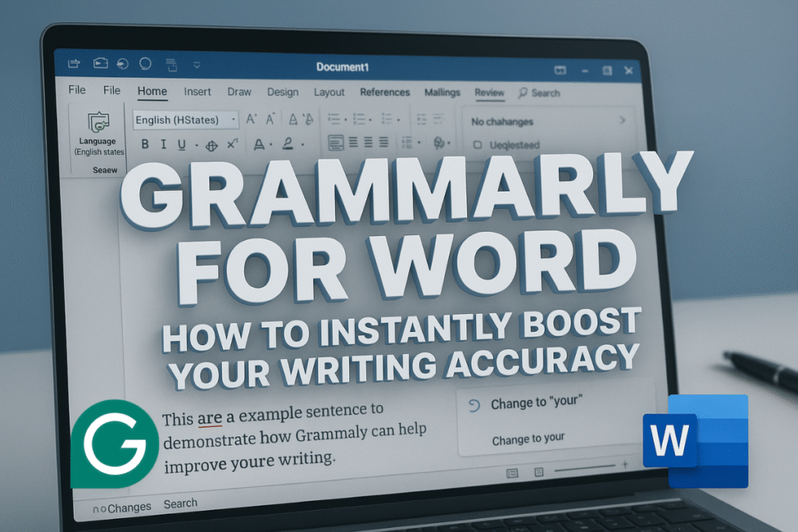Click the circled crosshair symbol icon

[212, 146]
